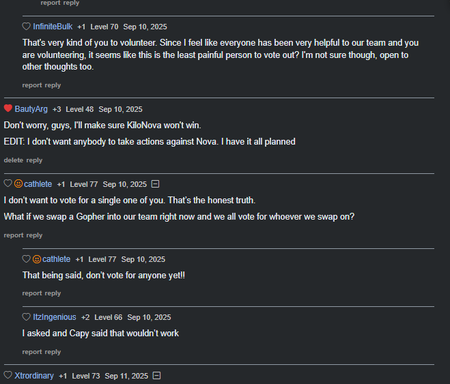Report InfiniteBulk's comment
450x384 pixels.
coord(32,85)
